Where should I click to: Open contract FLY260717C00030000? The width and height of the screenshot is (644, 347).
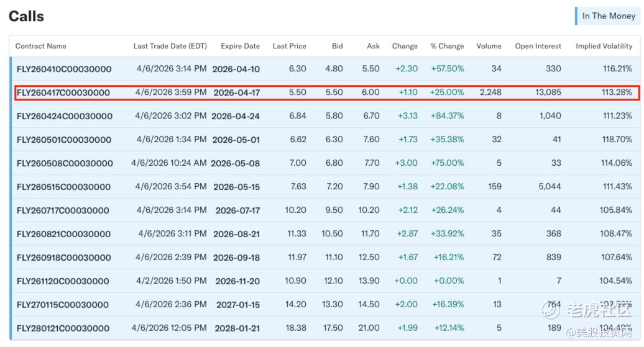pyautogui.click(x=63, y=210)
